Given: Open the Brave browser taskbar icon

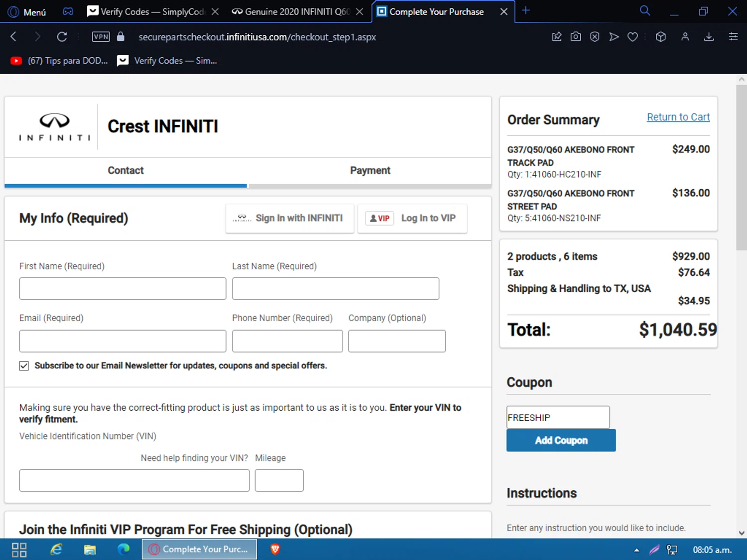Looking at the screenshot, I should click(275, 550).
